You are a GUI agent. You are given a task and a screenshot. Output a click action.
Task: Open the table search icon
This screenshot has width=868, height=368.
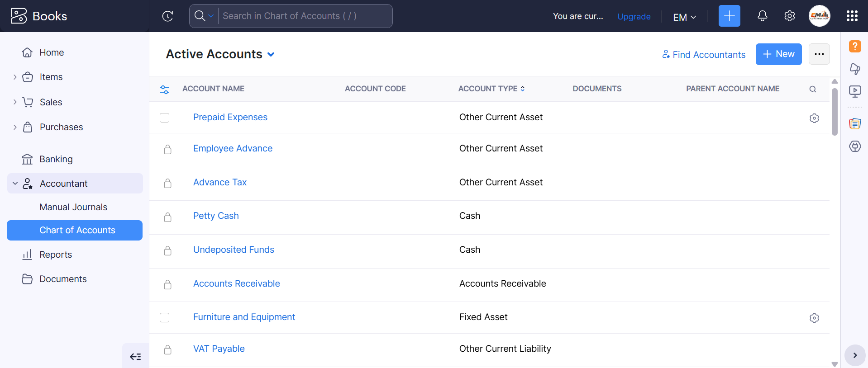[813, 89]
